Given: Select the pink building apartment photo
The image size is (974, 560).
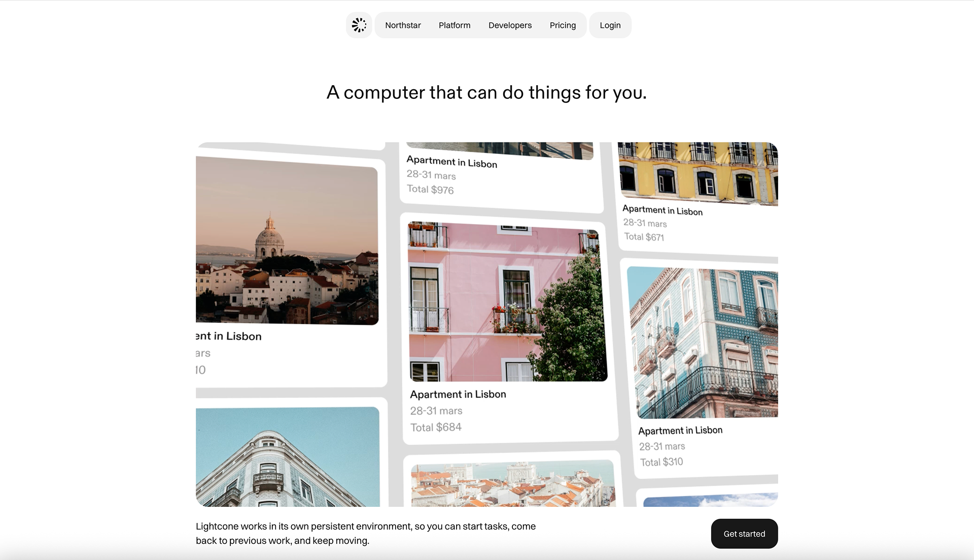Looking at the screenshot, I should tap(507, 302).
